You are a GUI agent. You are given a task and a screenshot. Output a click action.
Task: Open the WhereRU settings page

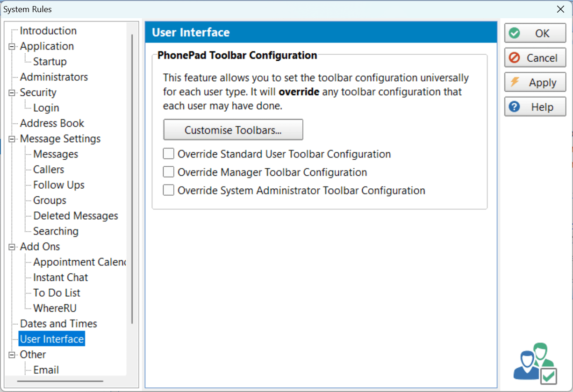55,308
